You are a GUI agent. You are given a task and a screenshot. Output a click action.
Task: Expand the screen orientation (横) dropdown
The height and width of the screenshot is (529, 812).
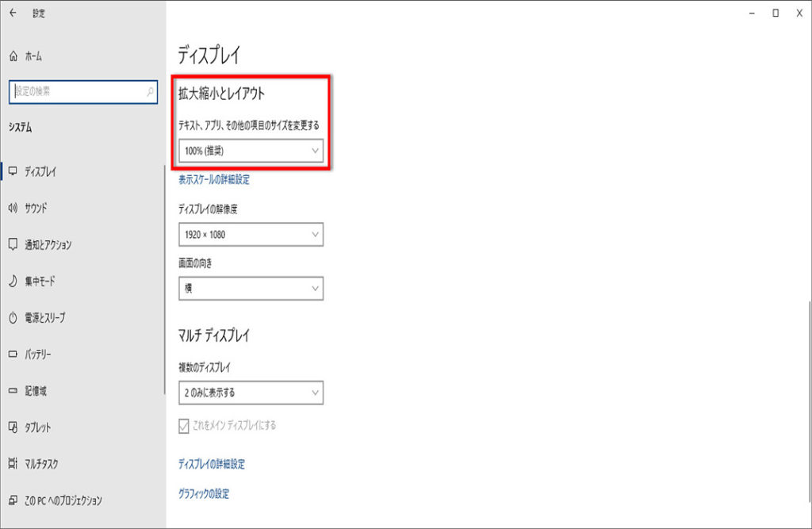[251, 289]
